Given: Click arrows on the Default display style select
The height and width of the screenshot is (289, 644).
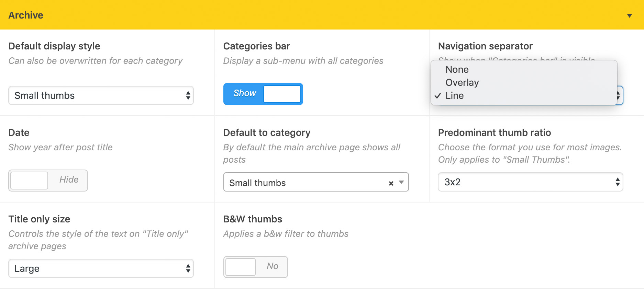Looking at the screenshot, I should (188, 95).
